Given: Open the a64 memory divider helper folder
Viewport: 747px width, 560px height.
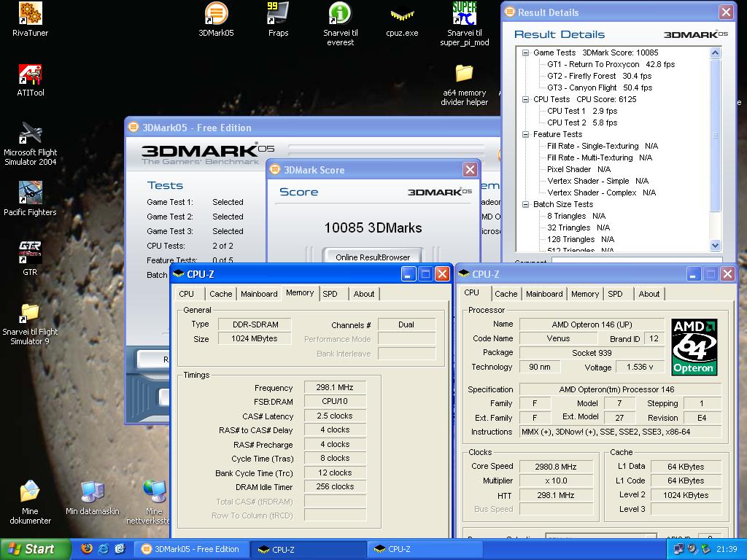Looking at the screenshot, I should [x=464, y=85].
